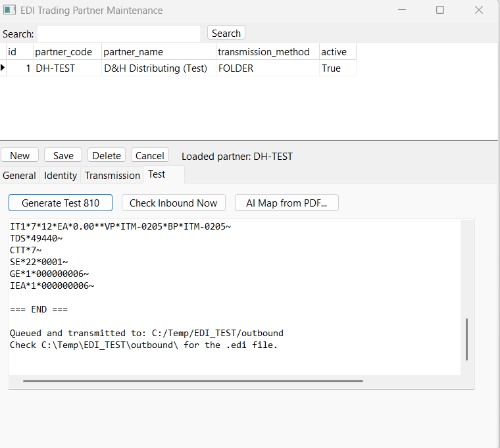Click the IT1*7*12*EA output line
Image resolution: width=500 pixels, height=448 pixels.
[x=120, y=226]
